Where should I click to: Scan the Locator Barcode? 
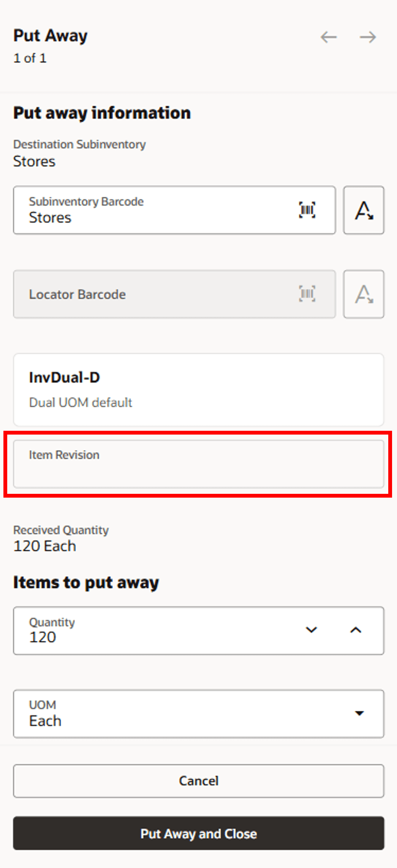tap(307, 294)
